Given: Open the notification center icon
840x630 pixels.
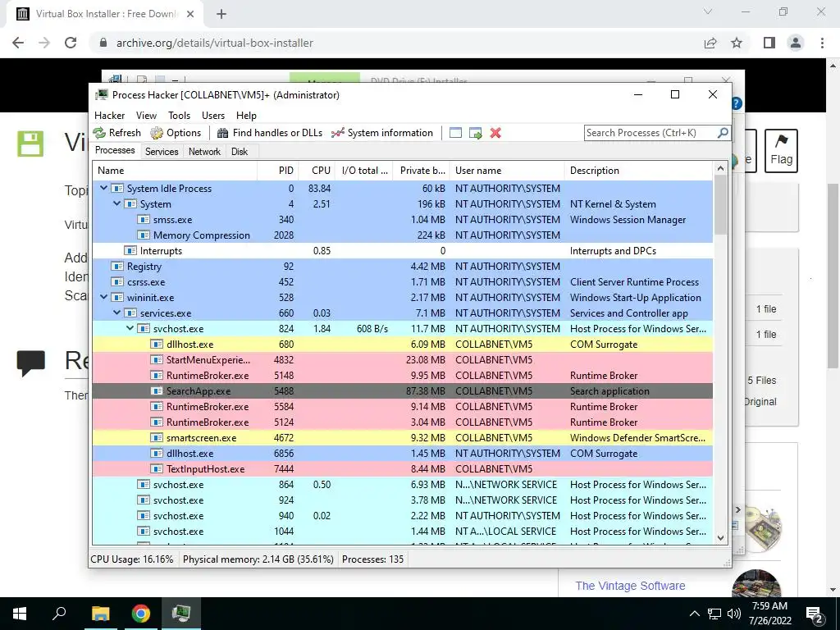Looking at the screenshot, I should click(815, 615).
